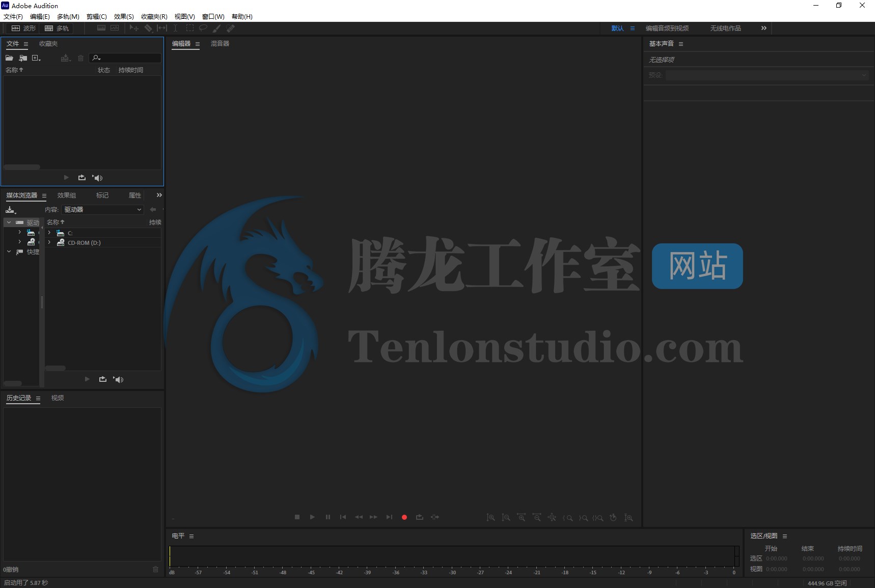
Task: Switch to the 编辑音频到视频 workspace
Action: pyautogui.click(x=666, y=28)
